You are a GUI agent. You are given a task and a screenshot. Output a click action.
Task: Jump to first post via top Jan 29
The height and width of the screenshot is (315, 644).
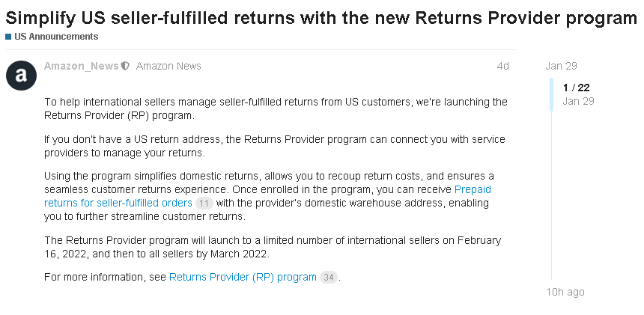[x=561, y=66]
